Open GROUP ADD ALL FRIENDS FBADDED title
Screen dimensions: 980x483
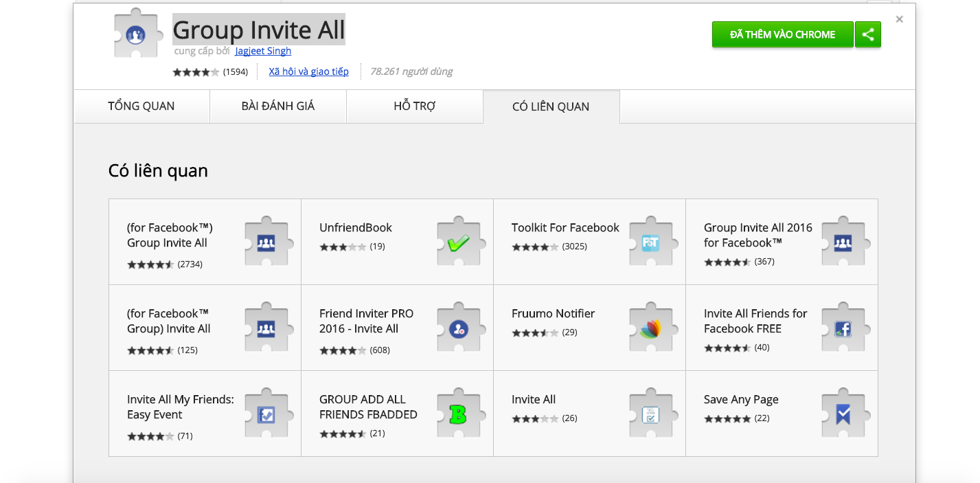(x=368, y=407)
